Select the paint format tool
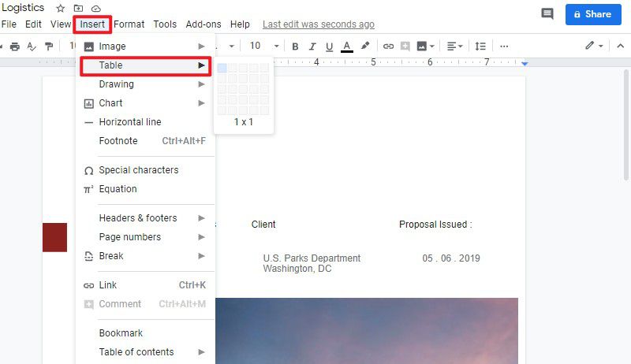This screenshot has width=631, height=364. (49, 46)
